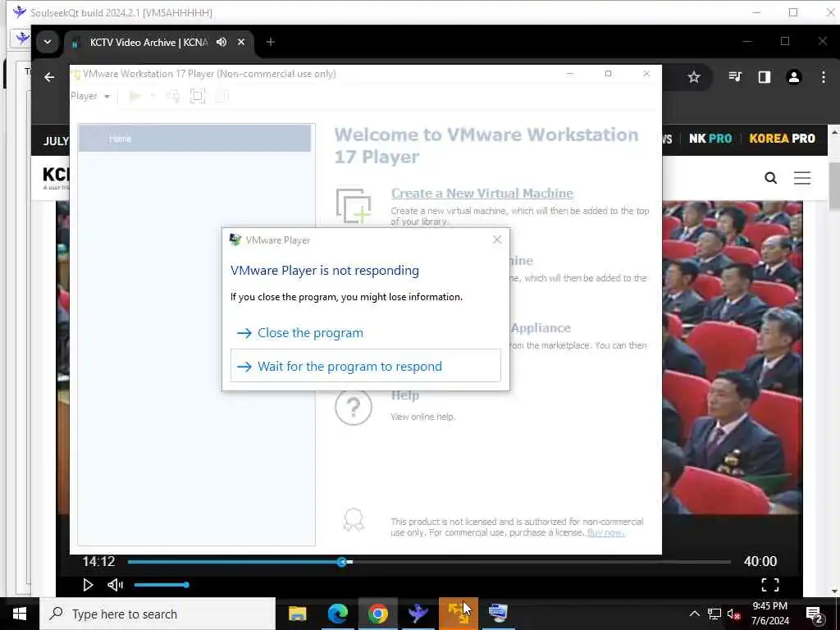Click VMware green play power-on icon
The height and width of the screenshot is (630, 840).
(x=135, y=96)
